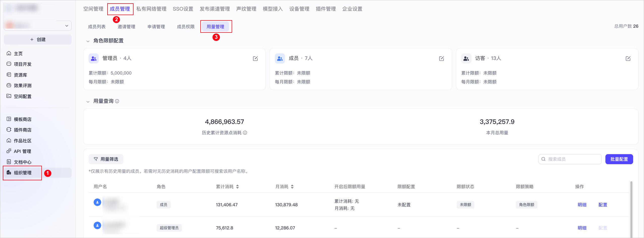Image resolution: width=644 pixels, height=238 pixels.
Task: Click the table's vertical scrollbar
Action: point(631,209)
